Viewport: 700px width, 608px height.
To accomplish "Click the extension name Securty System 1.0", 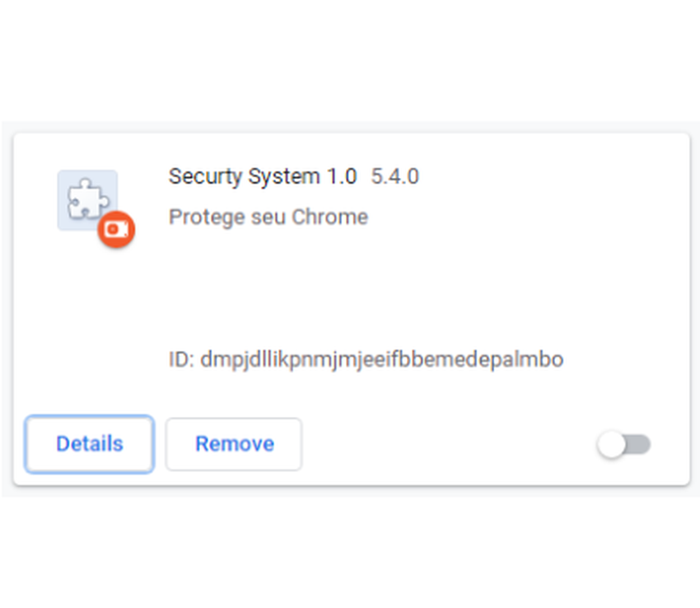I will click(262, 176).
